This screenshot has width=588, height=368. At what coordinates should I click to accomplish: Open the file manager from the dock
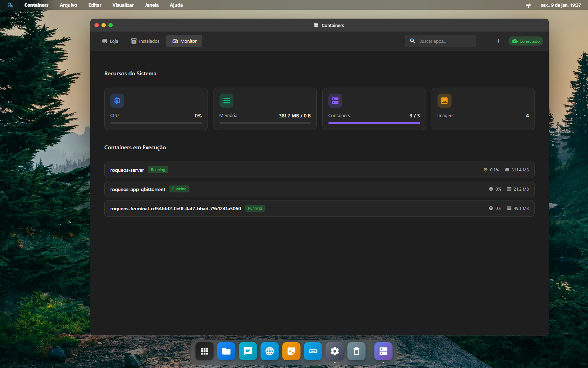coord(226,351)
